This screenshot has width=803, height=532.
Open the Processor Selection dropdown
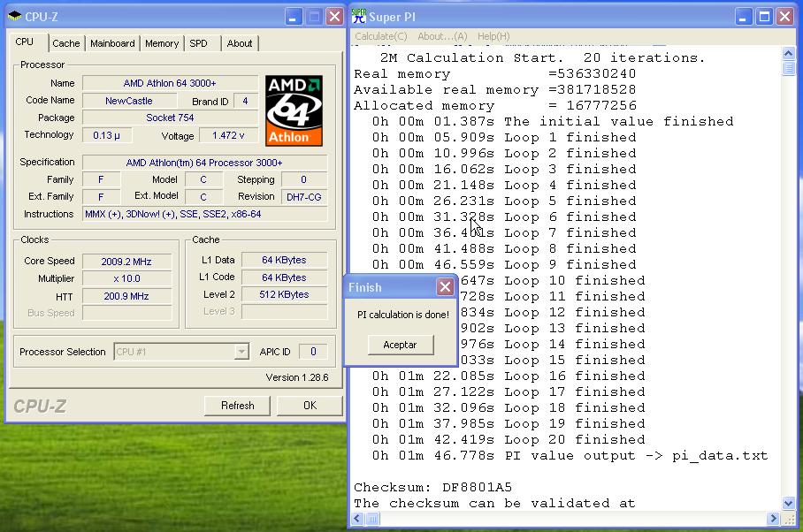tap(241, 352)
